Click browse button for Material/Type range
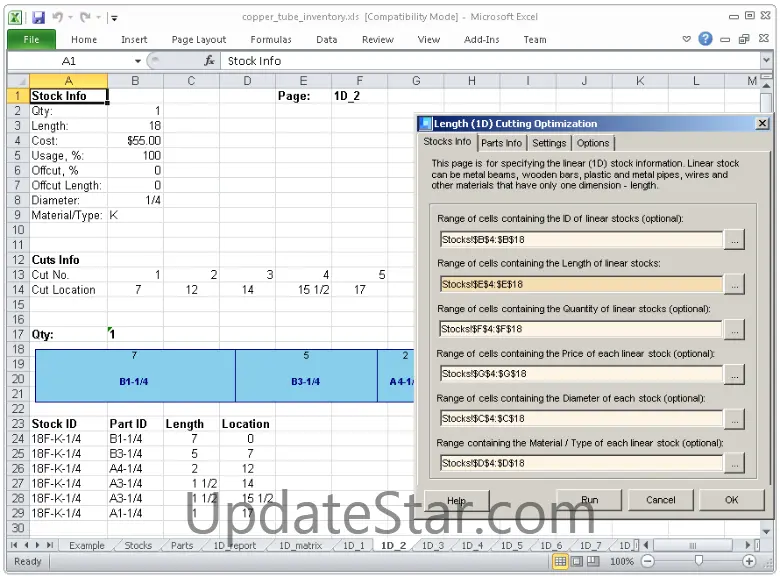This screenshot has width=780, height=577. pos(734,464)
